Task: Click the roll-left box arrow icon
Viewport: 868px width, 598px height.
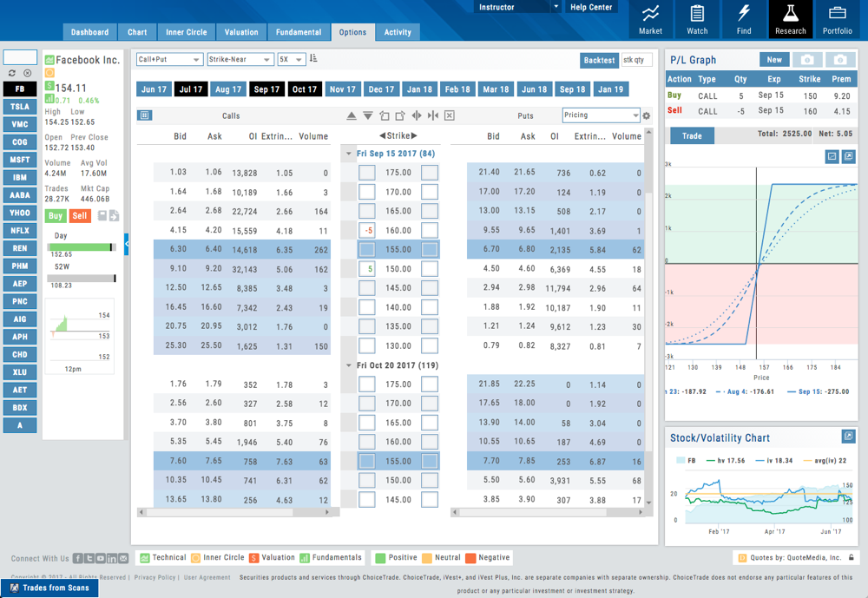Action: click(385, 115)
